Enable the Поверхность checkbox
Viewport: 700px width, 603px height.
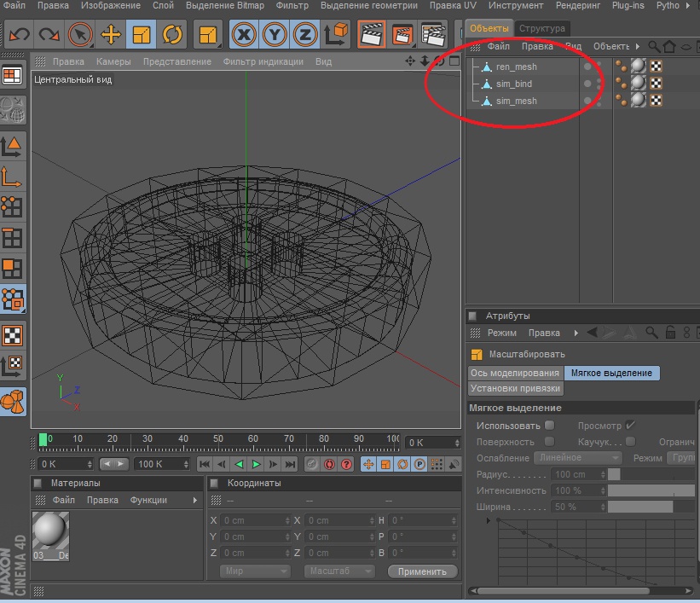[549, 442]
